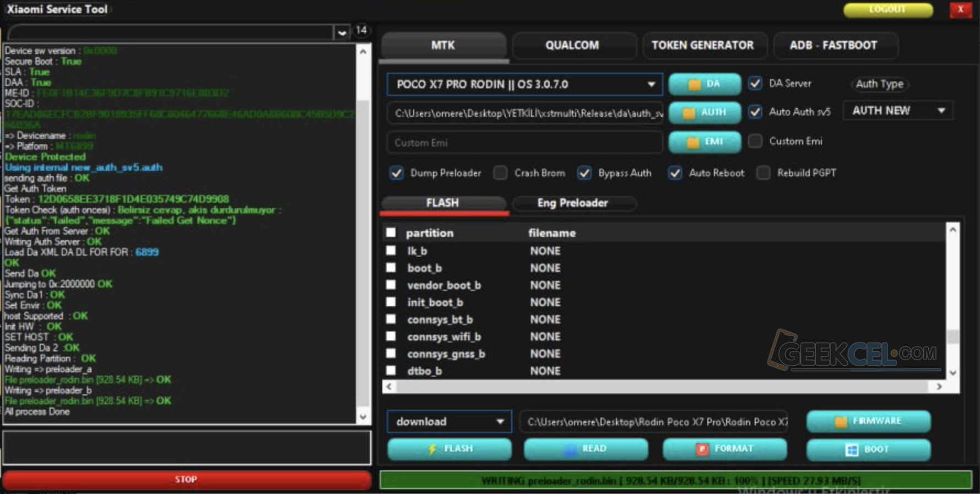Click the green writing progress bar
Screen dimensions: 980x494
coord(675,480)
